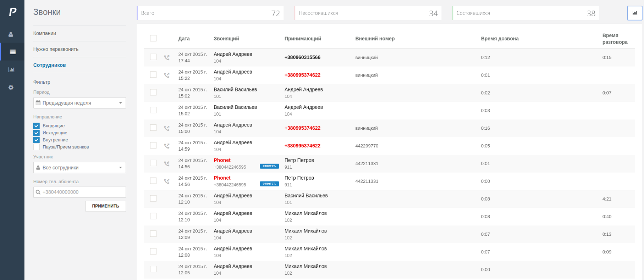The width and height of the screenshot is (644, 280).
Task: Focus the subscriber phone number input
Action: pos(79,192)
